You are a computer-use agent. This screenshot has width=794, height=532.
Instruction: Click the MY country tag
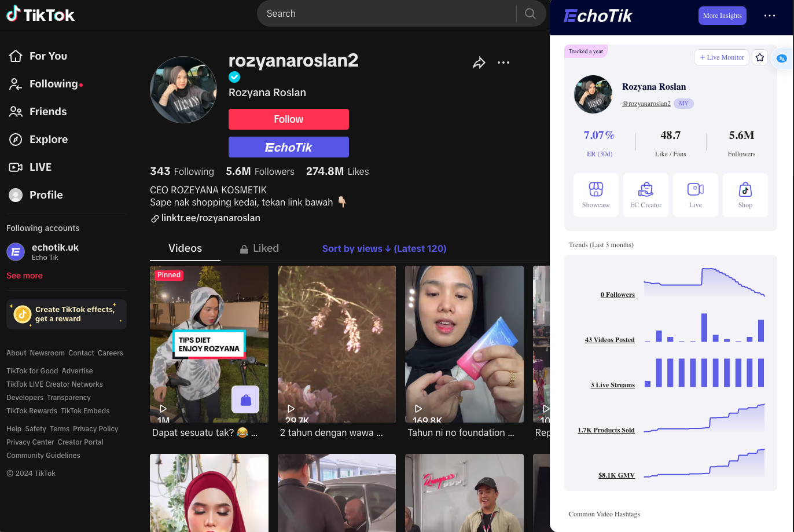683,104
